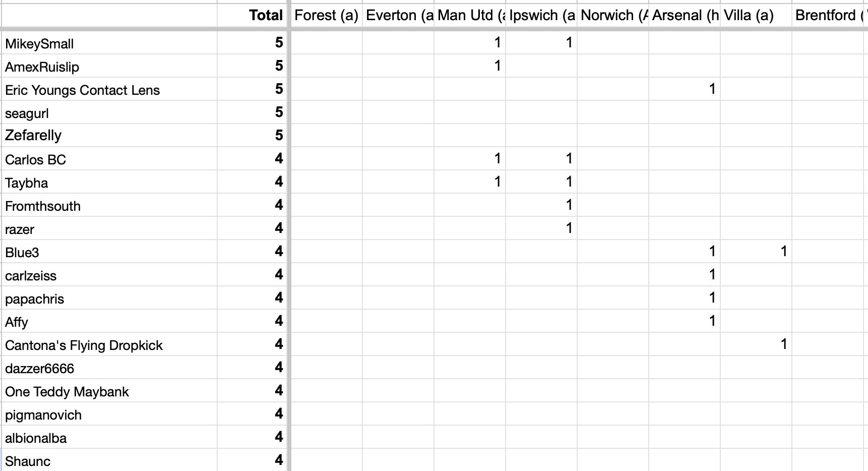868x471 pixels.
Task: Select the Zefarelly name cell
Action: point(109,136)
